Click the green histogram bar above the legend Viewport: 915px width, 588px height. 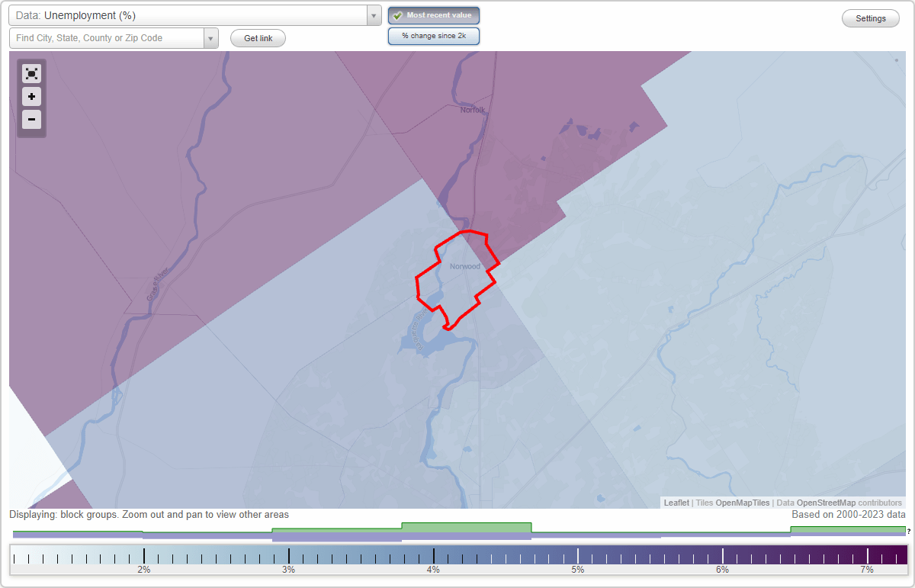(x=467, y=528)
